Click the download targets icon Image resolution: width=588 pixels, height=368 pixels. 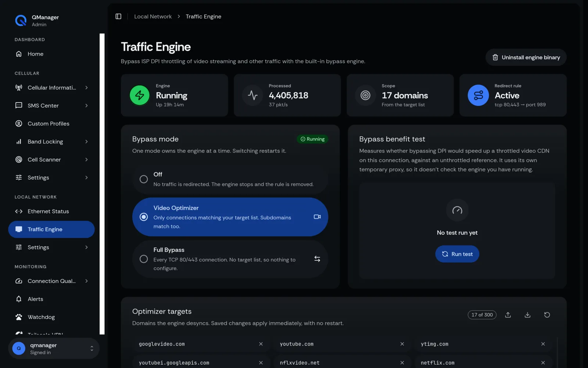click(x=527, y=315)
